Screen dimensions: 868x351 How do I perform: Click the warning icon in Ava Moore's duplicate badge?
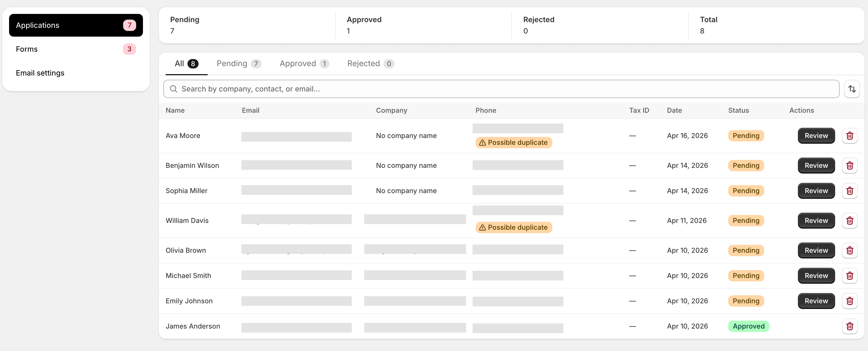pos(482,143)
